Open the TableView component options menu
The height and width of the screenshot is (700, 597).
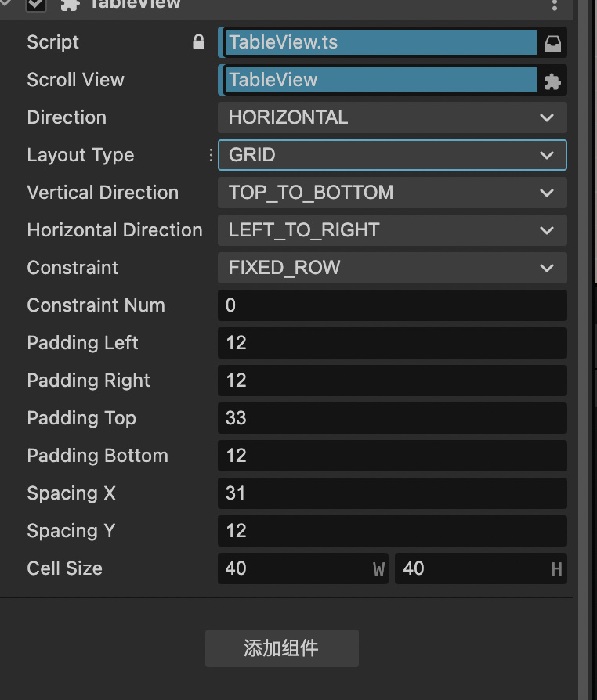pyautogui.click(x=555, y=5)
